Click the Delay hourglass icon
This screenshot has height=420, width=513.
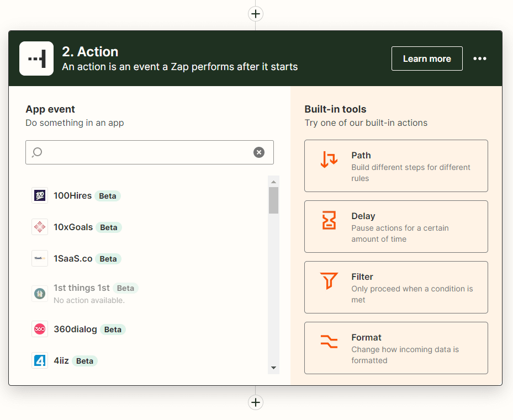point(329,220)
